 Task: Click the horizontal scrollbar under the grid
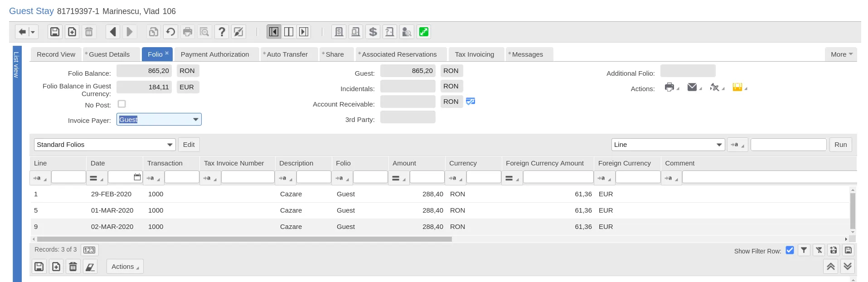click(244, 239)
